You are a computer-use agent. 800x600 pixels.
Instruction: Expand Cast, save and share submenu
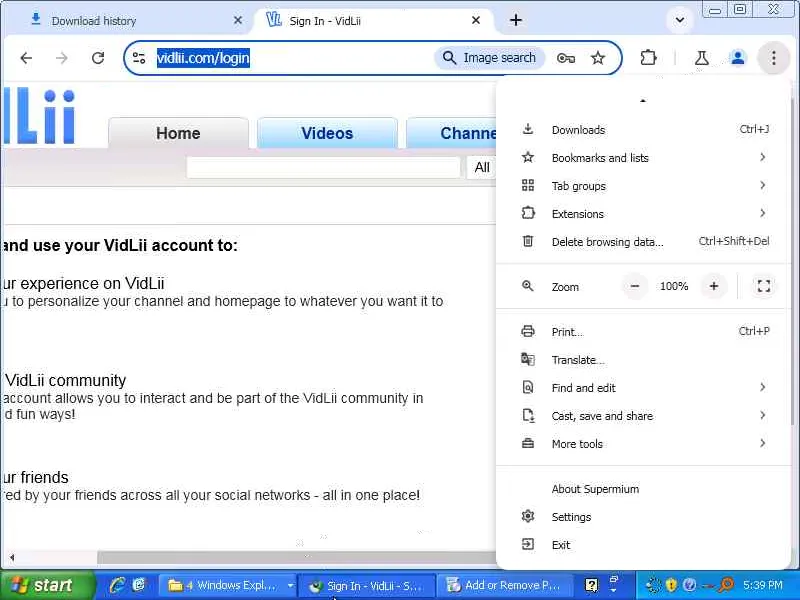(644, 416)
